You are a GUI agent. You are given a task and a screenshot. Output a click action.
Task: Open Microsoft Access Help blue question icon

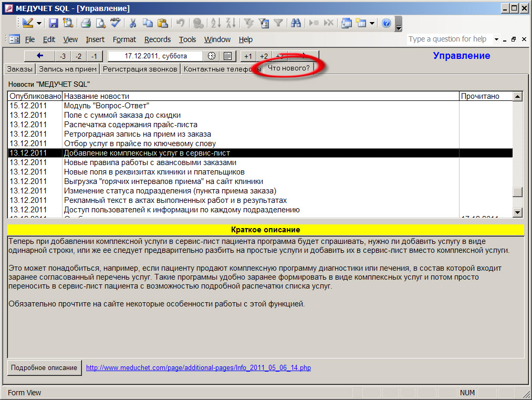tap(387, 23)
